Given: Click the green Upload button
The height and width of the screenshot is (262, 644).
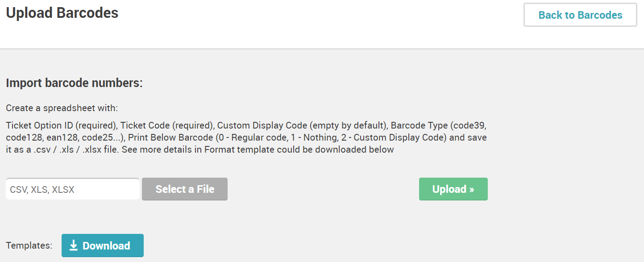Looking at the screenshot, I should [453, 189].
